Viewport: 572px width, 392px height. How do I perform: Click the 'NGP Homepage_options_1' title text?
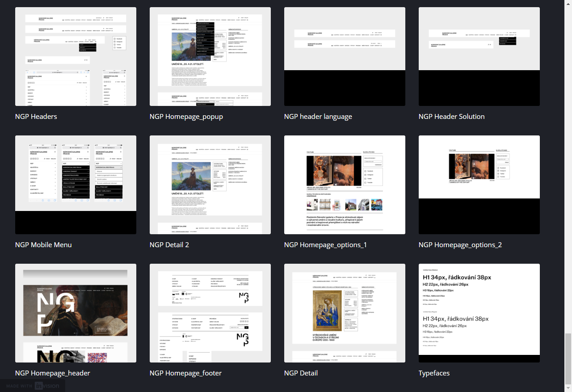325,245
